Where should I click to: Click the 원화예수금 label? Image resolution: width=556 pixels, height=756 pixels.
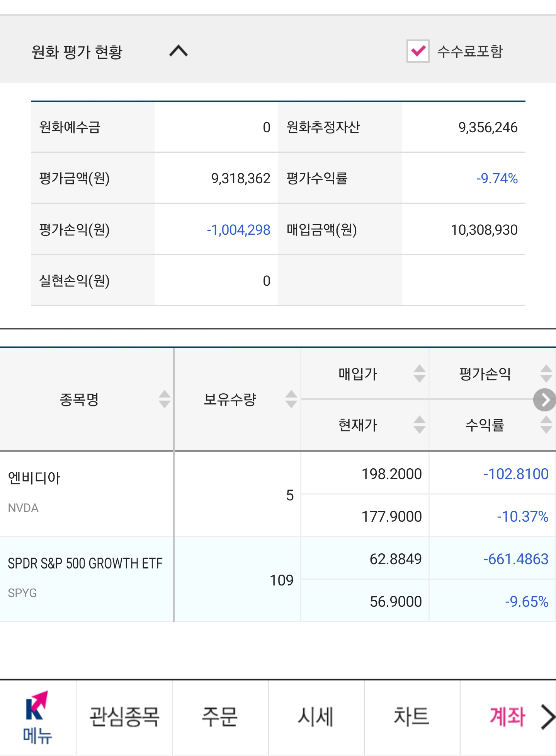click(x=70, y=127)
